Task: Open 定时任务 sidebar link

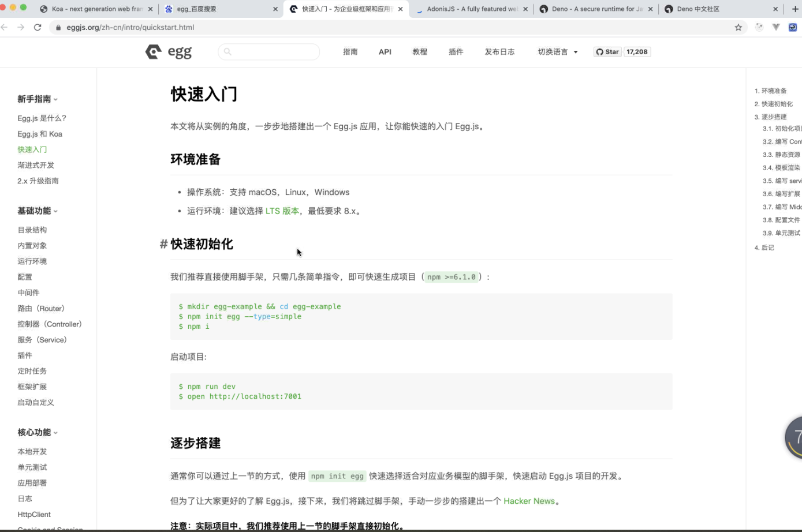Action: coord(32,371)
